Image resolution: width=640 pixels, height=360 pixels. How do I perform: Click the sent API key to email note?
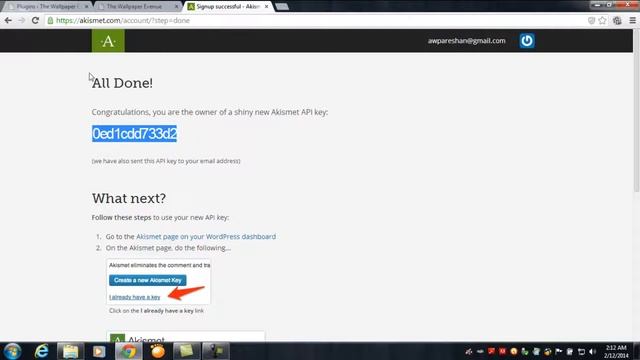click(166, 161)
